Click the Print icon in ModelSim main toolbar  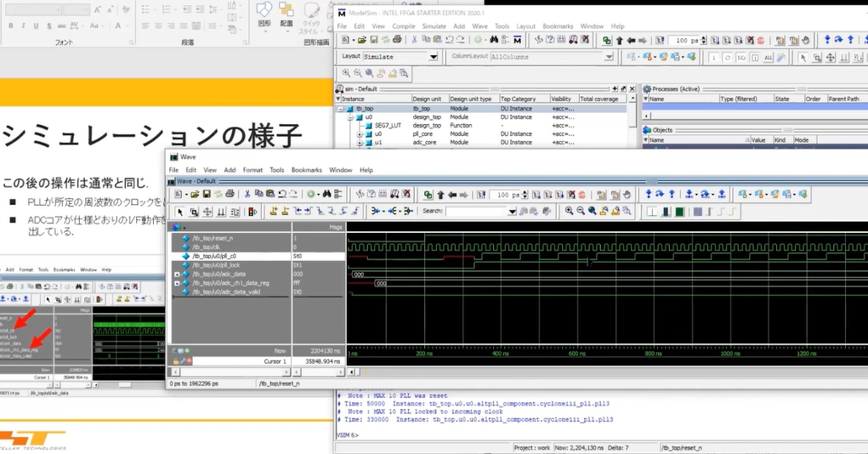click(398, 40)
